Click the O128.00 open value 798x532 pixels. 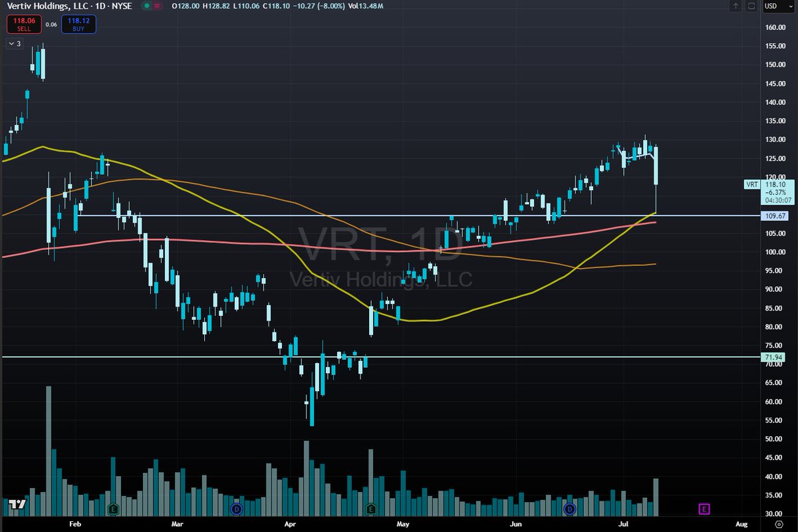coord(184,6)
